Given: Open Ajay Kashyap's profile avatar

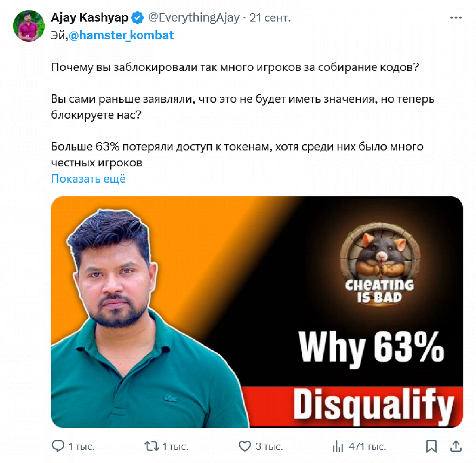Looking at the screenshot, I should [29, 26].
